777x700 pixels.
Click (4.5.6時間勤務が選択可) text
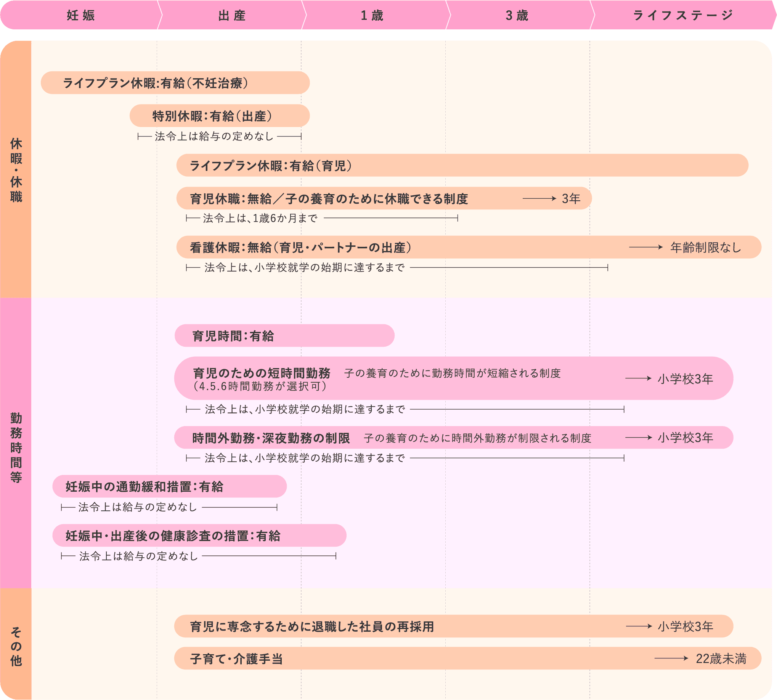[x=260, y=386]
